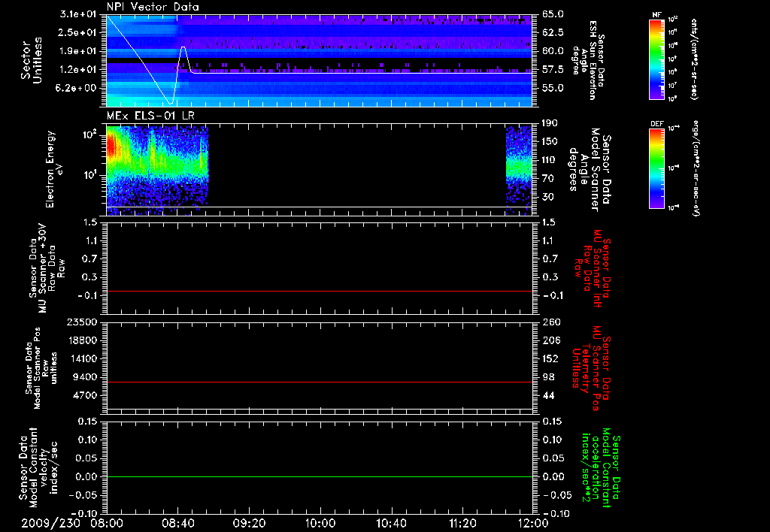Click the NF rainbow color bar
770x532 pixels.
pos(657,59)
